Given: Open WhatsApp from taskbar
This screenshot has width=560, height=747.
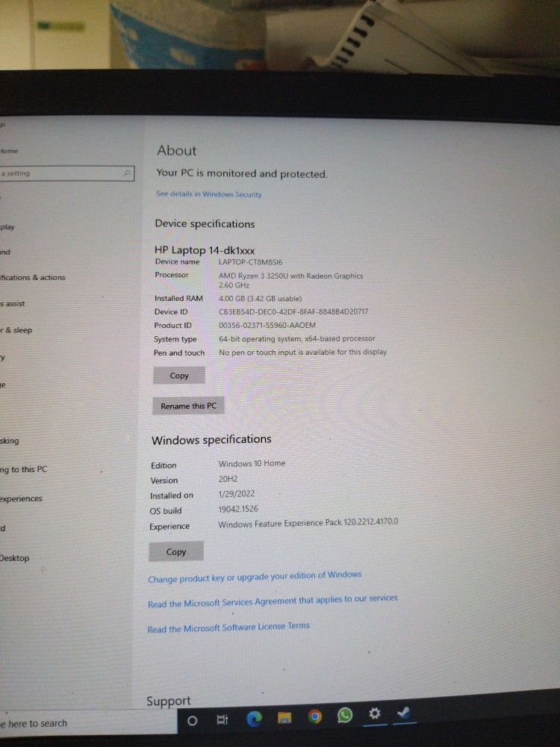Looking at the screenshot, I should [x=344, y=715].
